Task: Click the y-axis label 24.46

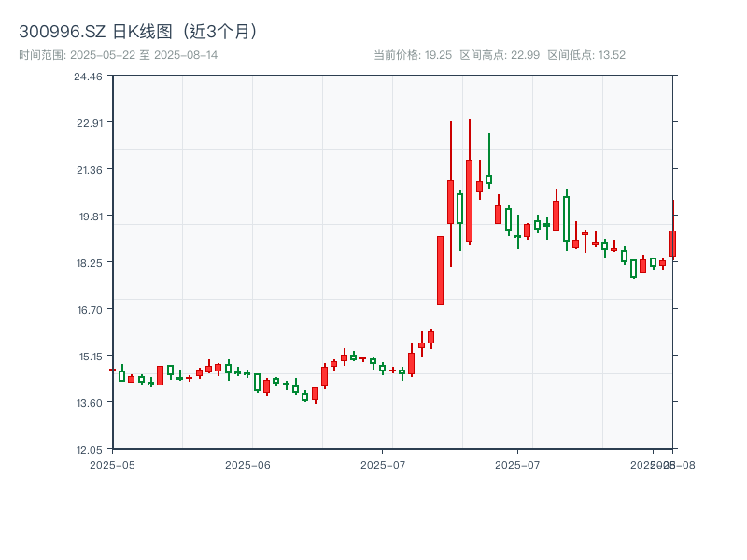Action: [88, 77]
